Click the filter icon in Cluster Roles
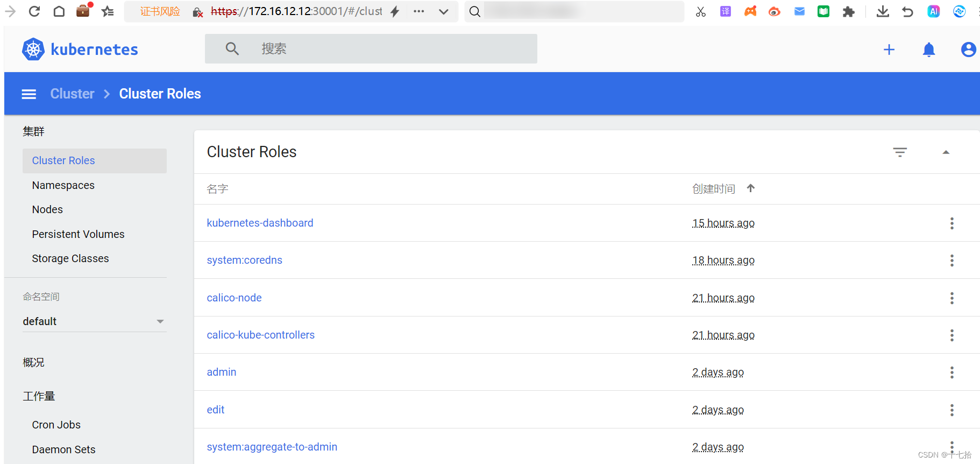The image size is (980, 464). click(900, 152)
